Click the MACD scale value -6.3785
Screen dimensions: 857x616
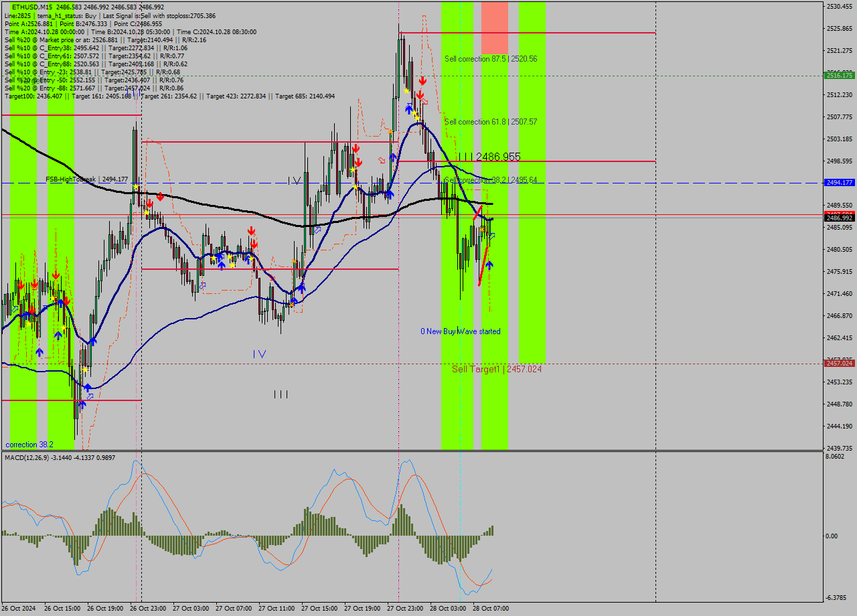point(838,598)
